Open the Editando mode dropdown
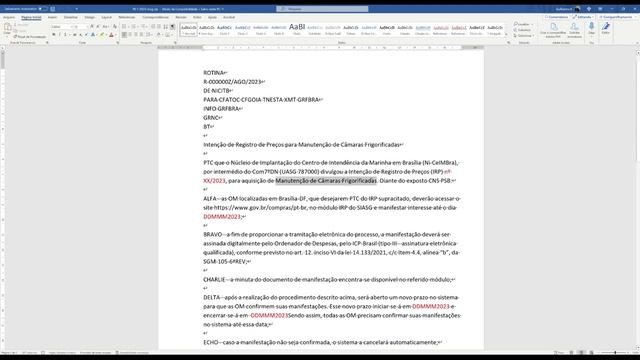This screenshot has width=640, height=360. pos(583,17)
